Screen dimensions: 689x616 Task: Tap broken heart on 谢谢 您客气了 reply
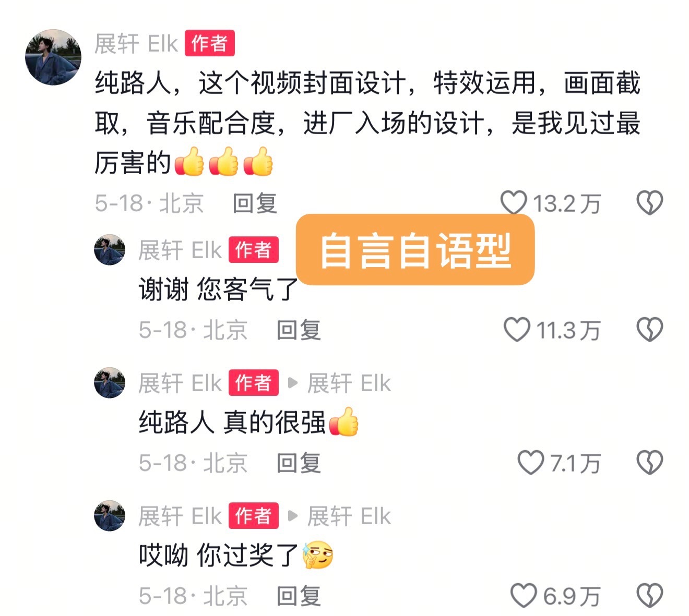coord(650,330)
